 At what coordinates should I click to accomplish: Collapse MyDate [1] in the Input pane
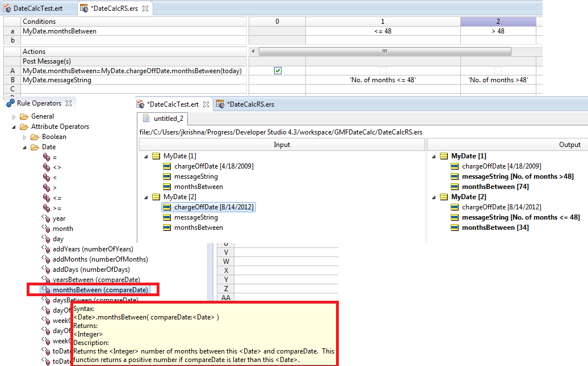[146, 157]
